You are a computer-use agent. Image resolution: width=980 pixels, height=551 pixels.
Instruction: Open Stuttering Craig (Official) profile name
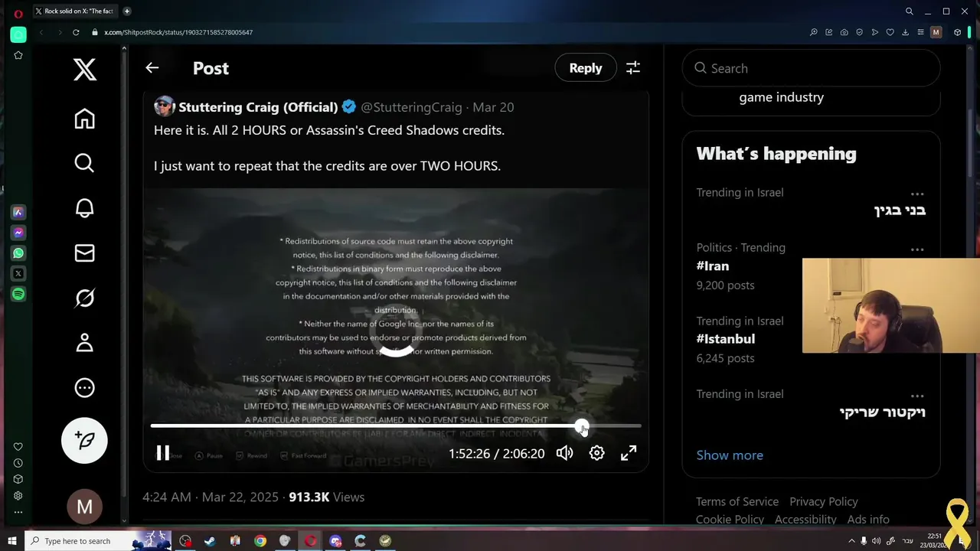[x=258, y=107]
